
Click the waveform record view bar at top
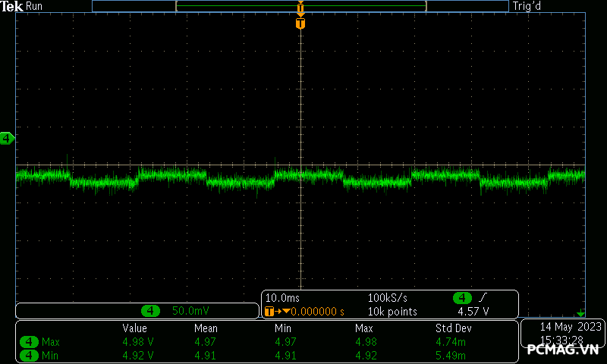pos(300,6)
